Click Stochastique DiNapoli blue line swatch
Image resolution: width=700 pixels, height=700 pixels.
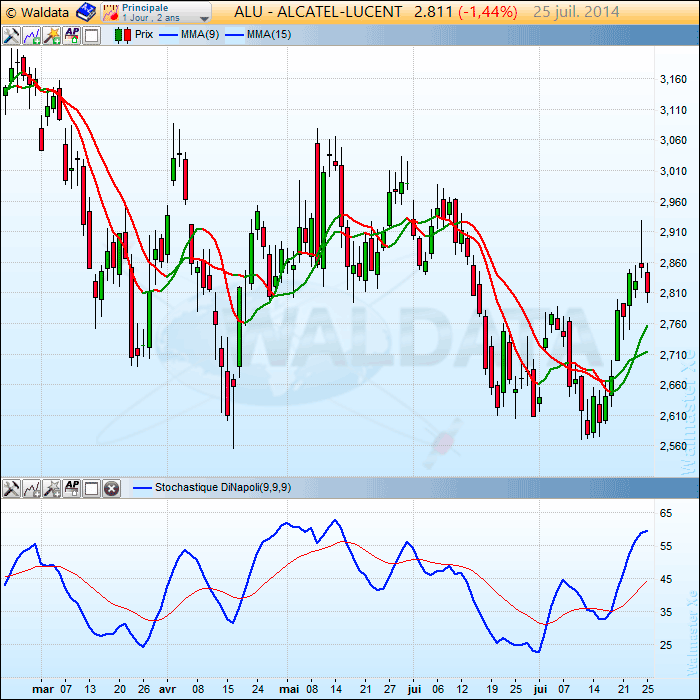(x=142, y=488)
